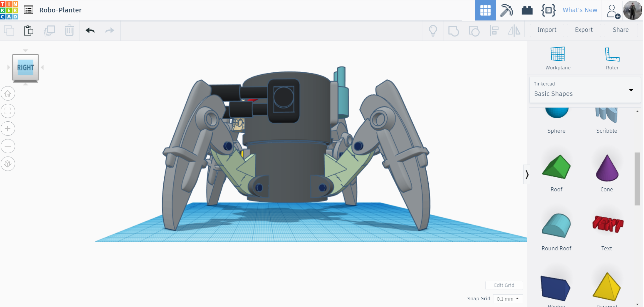Click the RIGHT face of the view cube
Image resolution: width=644 pixels, height=307 pixels.
[25, 67]
